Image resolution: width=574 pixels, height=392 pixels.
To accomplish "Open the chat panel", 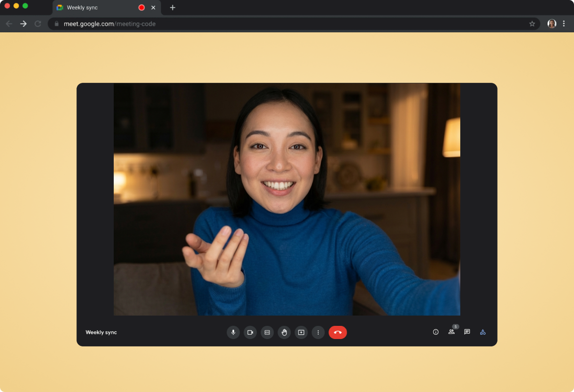I will point(467,332).
